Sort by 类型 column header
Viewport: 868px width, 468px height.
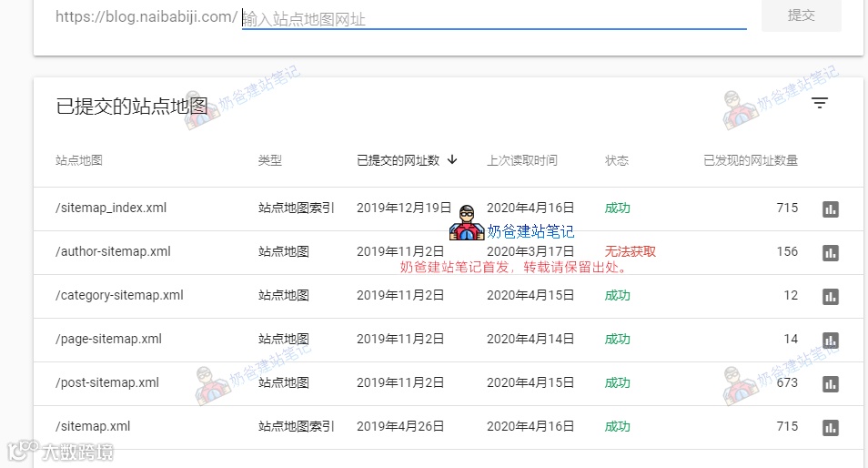pos(270,160)
